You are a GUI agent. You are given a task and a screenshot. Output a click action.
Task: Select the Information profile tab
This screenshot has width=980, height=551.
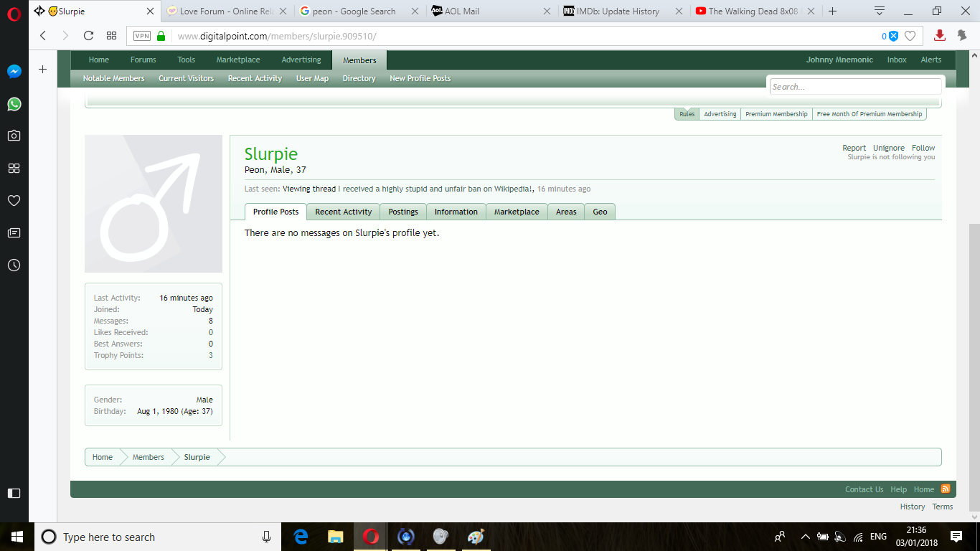456,212
